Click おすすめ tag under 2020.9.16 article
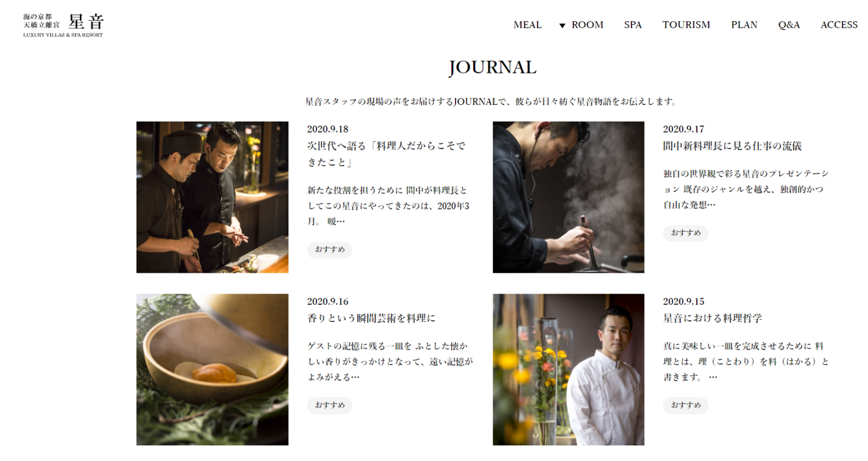 click(x=330, y=405)
